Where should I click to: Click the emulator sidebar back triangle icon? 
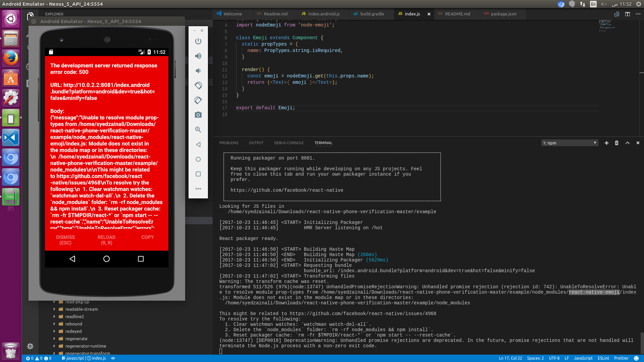198,144
